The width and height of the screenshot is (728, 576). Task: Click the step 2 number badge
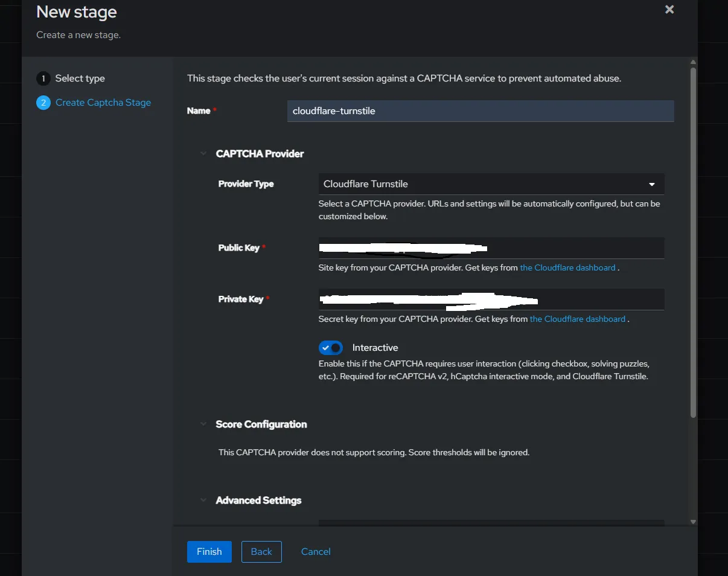tap(43, 103)
